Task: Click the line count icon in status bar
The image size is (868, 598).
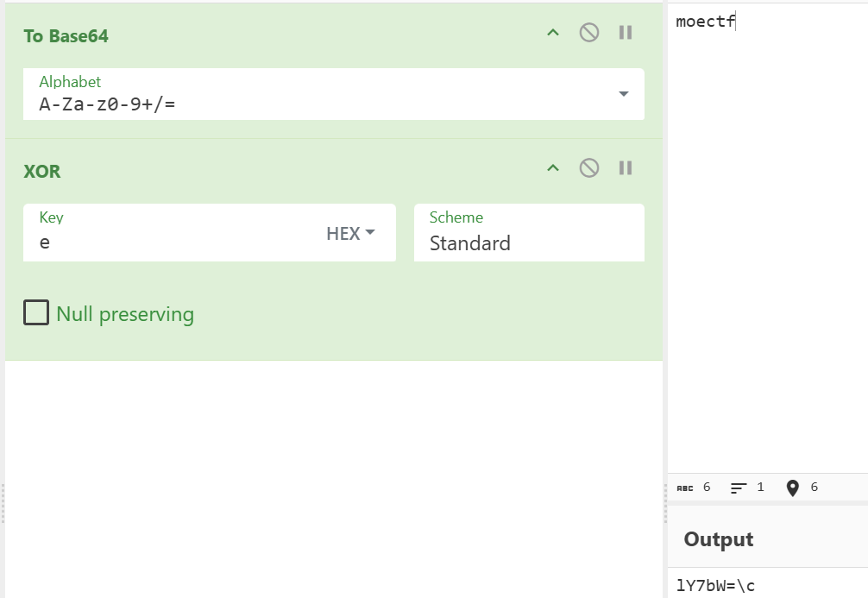Action: click(x=739, y=488)
